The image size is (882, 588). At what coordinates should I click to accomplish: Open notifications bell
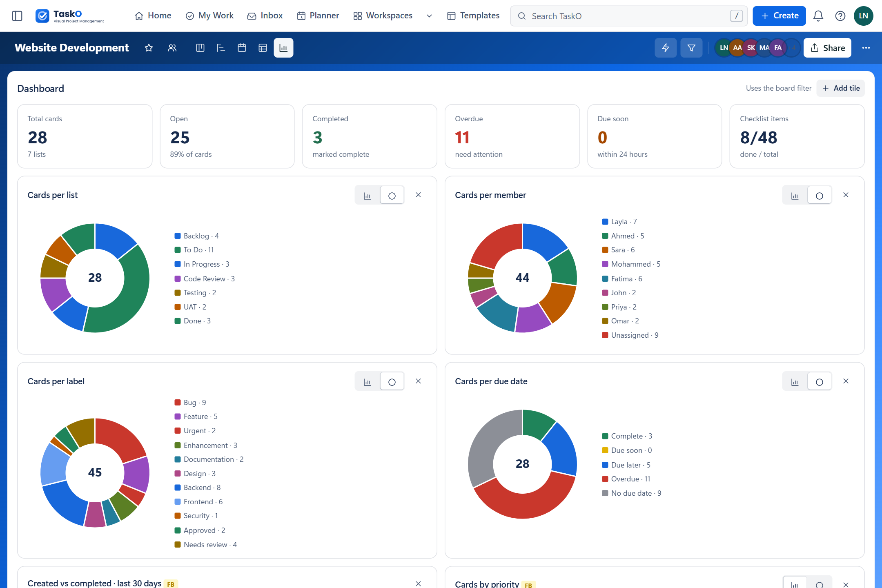[818, 16]
